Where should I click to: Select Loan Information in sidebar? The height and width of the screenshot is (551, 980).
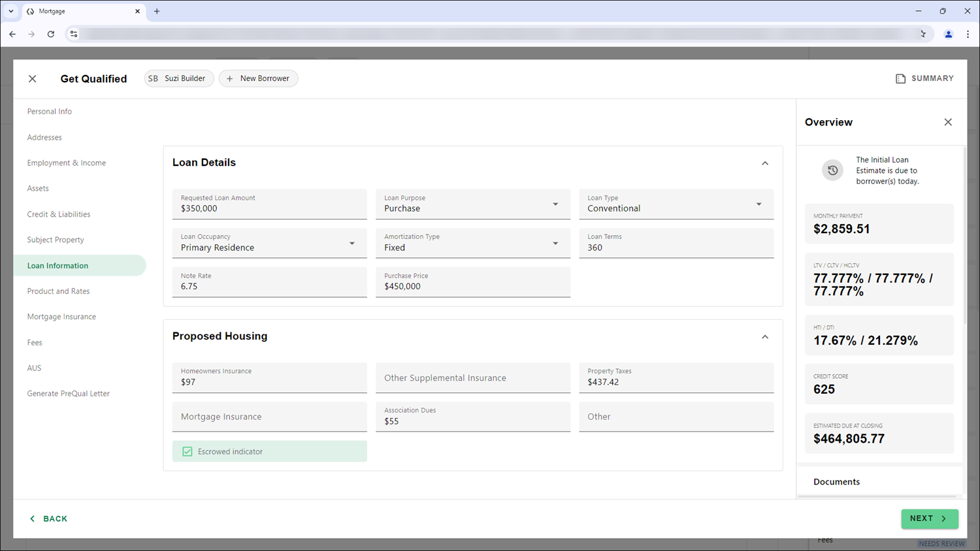point(80,265)
